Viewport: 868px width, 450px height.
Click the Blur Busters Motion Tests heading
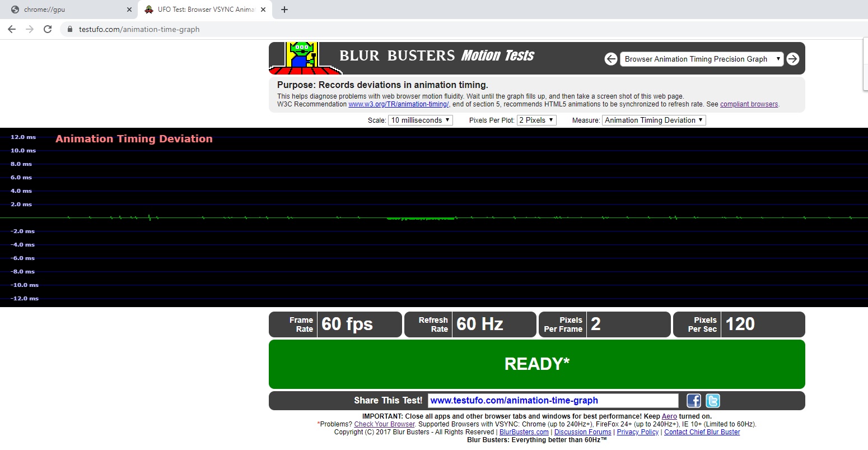tap(437, 55)
